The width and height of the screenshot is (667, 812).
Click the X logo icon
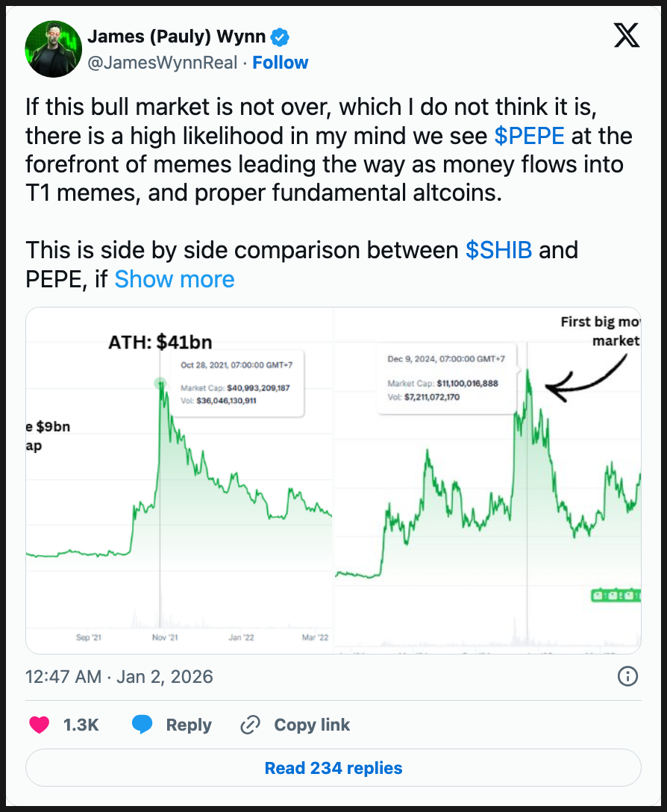626,36
